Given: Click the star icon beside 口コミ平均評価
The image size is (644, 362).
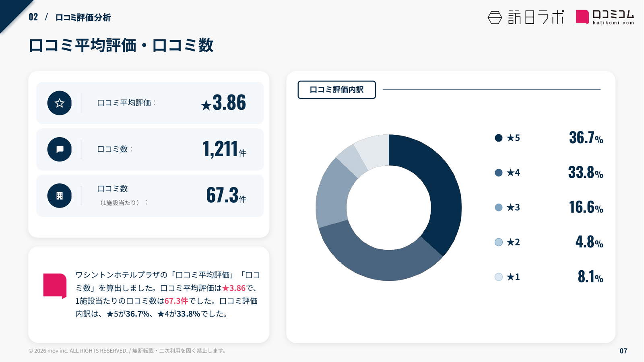Looking at the screenshot, I should [x=60, y=103].
